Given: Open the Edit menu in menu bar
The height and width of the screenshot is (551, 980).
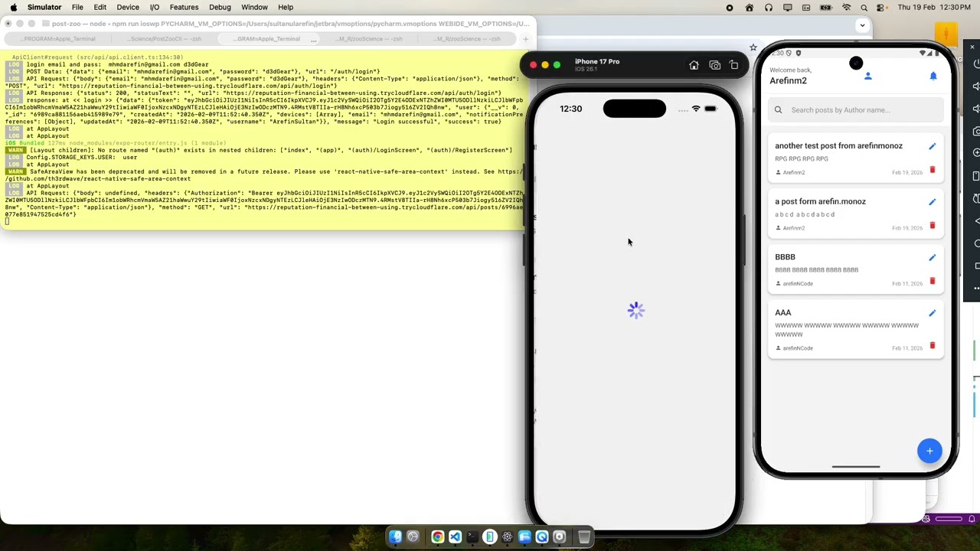Looking at the screenshot, I should (x=100, y=7).
